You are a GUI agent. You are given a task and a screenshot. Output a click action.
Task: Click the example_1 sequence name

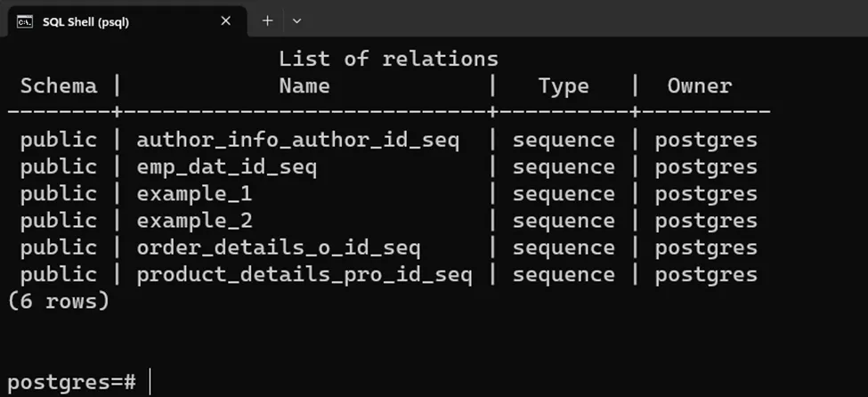point(194,193)
